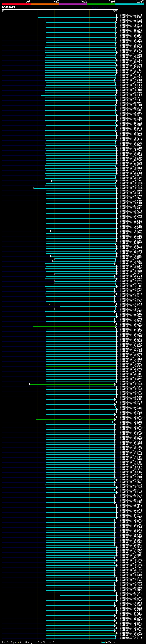Click the red 20% identity color bar
146x644 pixels.
[16, 4]
